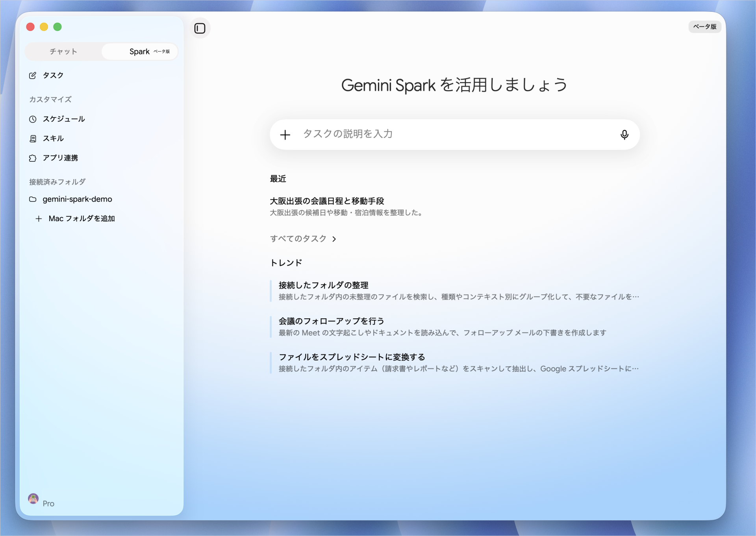Click the ベータ版 badge at top right
This screenshot has height=536, width=756.
coord(704,26)
